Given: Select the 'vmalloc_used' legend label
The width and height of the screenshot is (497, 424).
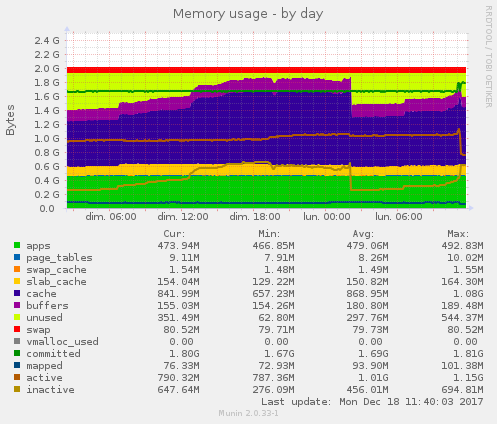Looking at the screenshot, I should pos(62,342).
